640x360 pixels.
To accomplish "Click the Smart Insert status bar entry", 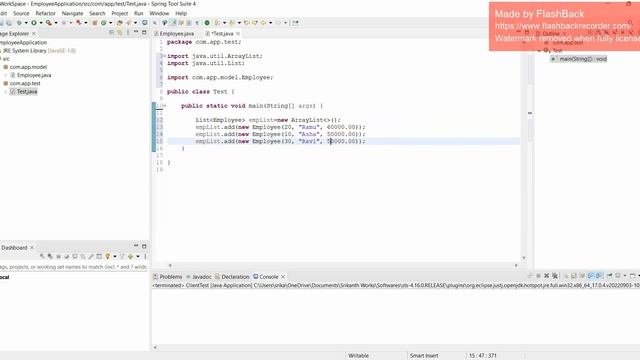I will (424, 356).
